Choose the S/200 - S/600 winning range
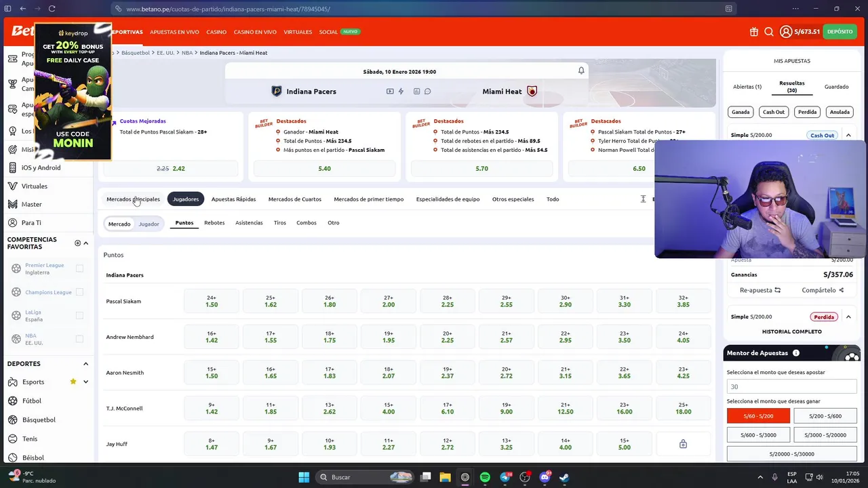 pyautogui.click(x=825, y=416)
